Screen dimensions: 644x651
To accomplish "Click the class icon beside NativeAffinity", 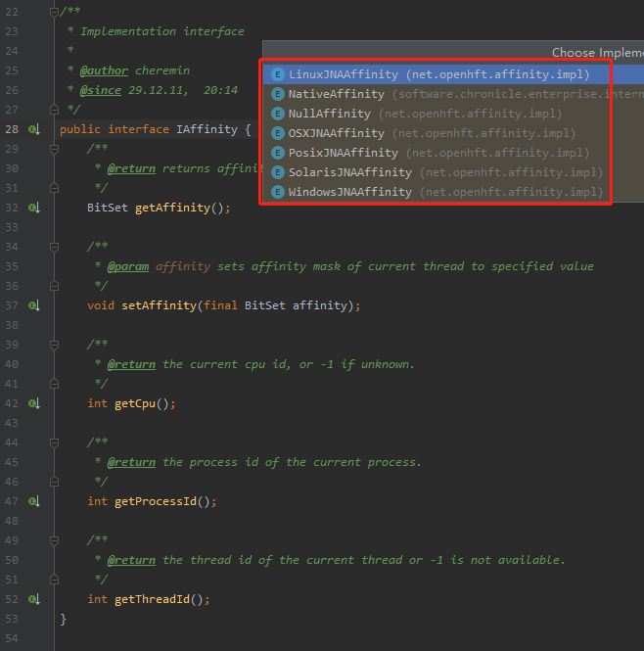I will [x=278, y=94].
